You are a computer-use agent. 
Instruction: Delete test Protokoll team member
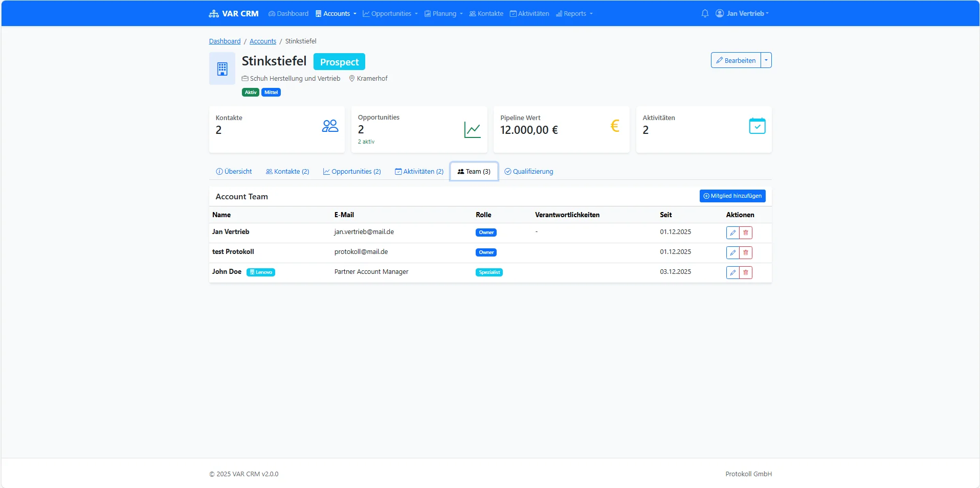746,252
